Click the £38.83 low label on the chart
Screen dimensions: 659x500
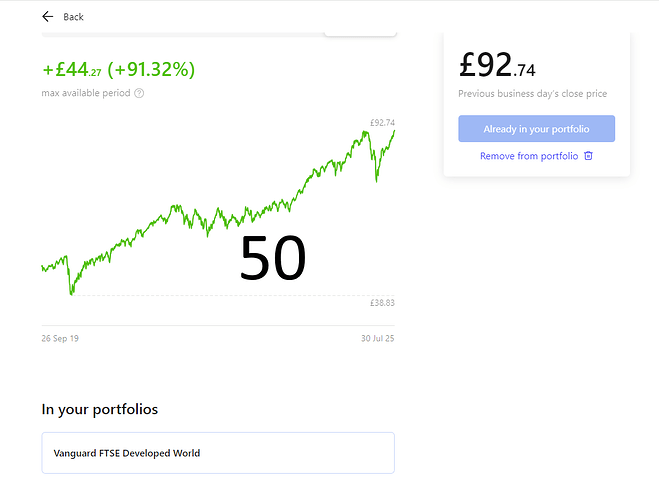[382, 303]
